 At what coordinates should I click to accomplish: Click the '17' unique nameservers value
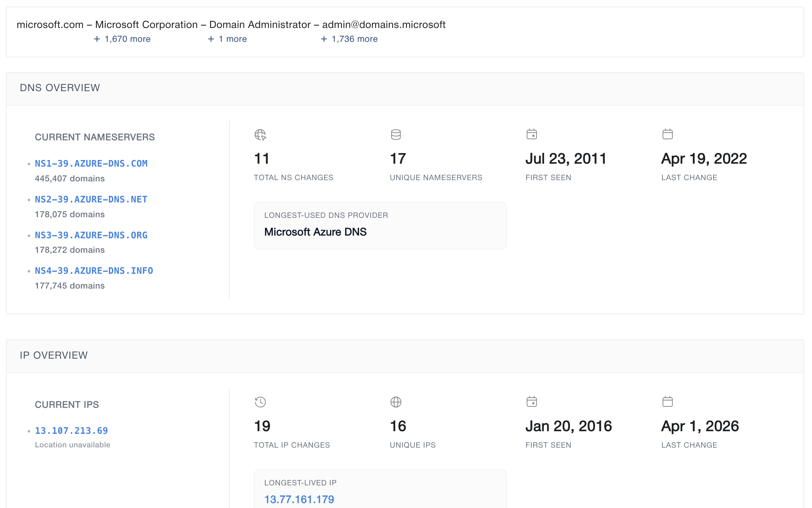398,158
